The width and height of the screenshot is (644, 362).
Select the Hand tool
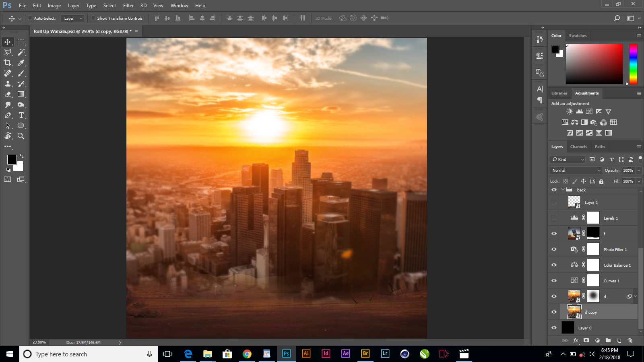(8, 136)
